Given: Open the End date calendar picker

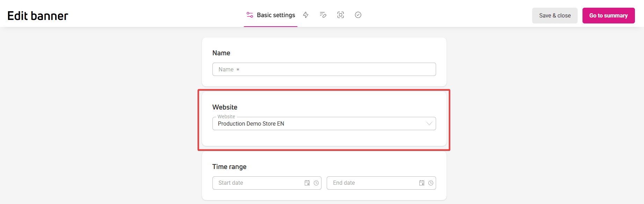Looking at the screenshot, I should [422, 183].
